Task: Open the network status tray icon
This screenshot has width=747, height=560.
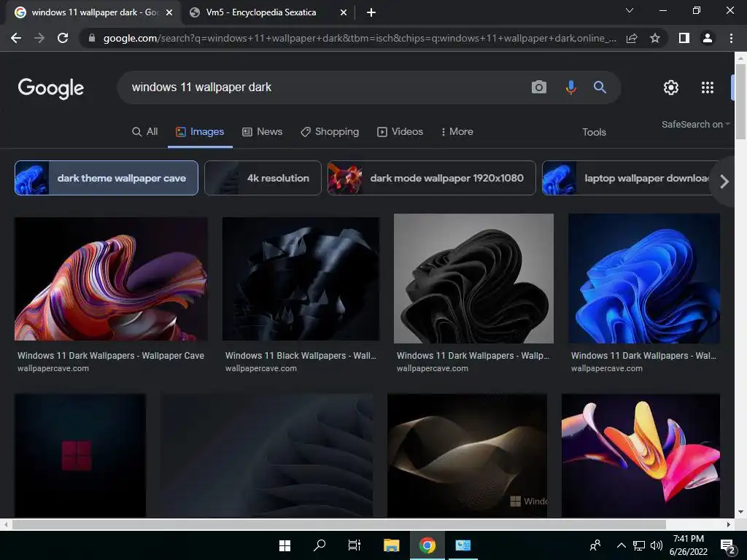Action: coord(639,545)
